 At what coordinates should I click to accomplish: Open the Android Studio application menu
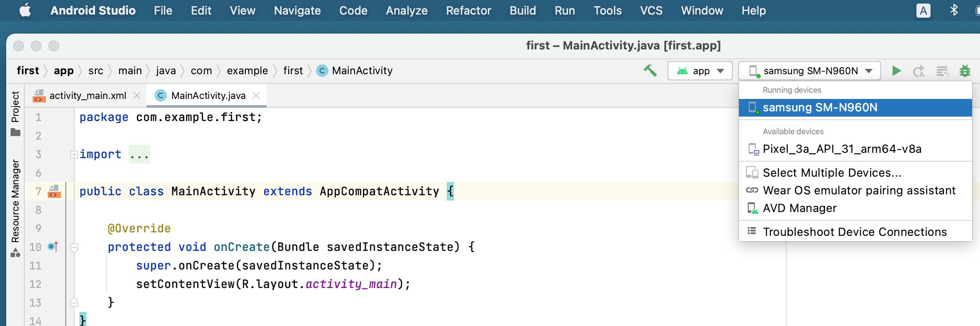point(93,11)
